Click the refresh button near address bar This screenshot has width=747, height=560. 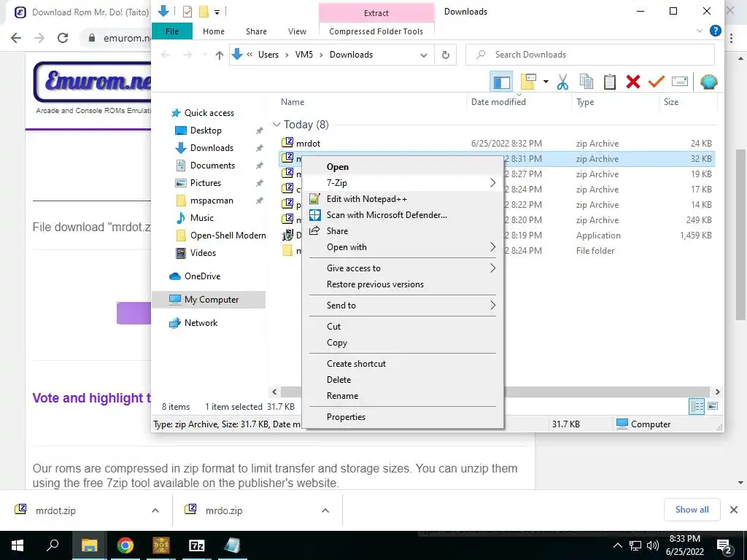(446, 55)
